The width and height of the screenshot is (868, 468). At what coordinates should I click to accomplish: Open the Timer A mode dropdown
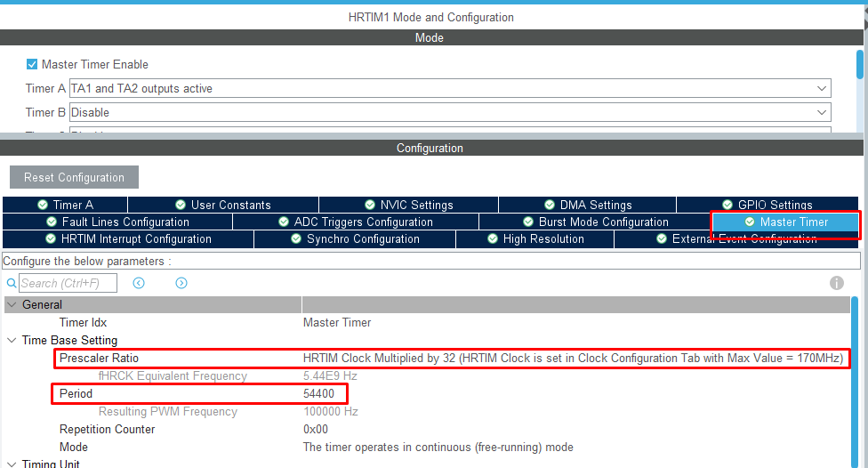tap(450, 89)
